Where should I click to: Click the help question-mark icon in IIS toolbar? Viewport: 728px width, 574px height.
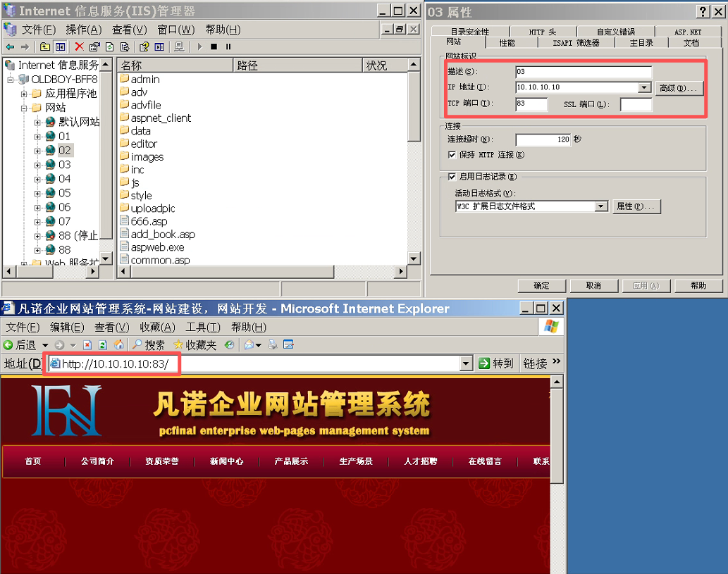coord(144,47)
